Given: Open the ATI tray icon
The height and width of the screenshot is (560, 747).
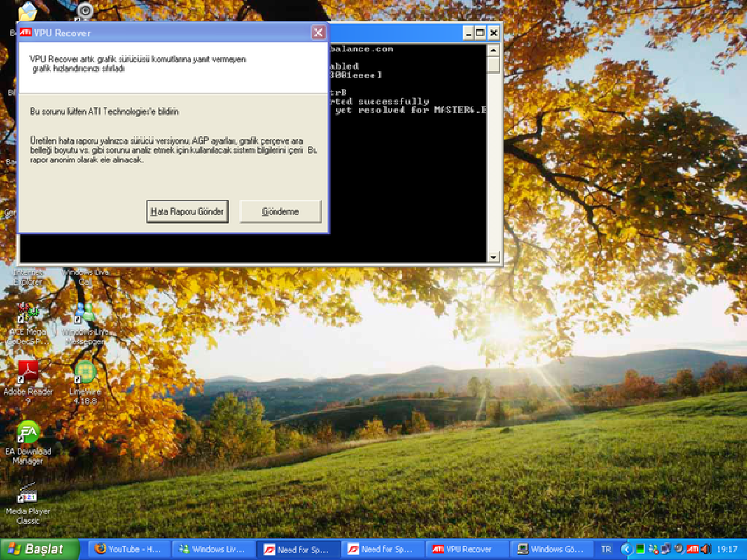Looking at the screenshot, I should pyautogui.click(x=693, y=549).
